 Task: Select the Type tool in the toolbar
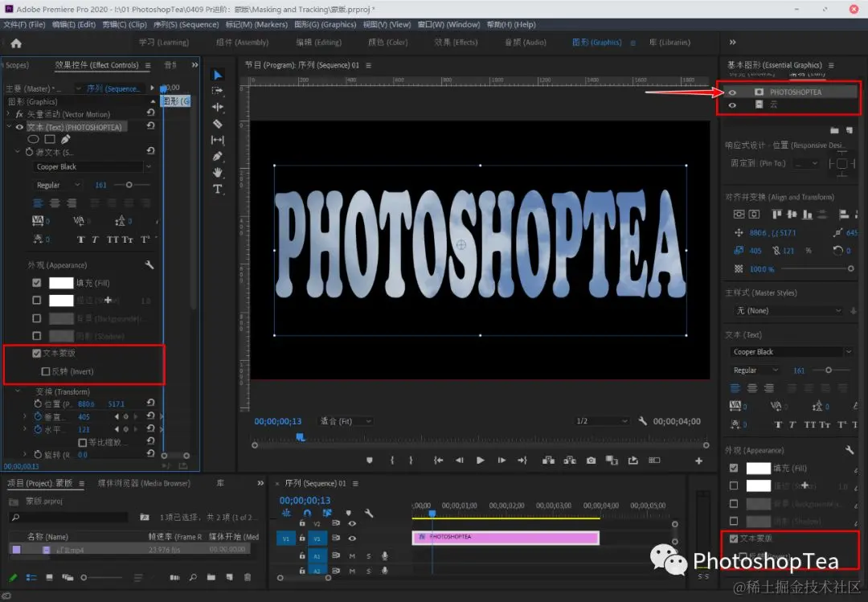(x=217, y=189)
